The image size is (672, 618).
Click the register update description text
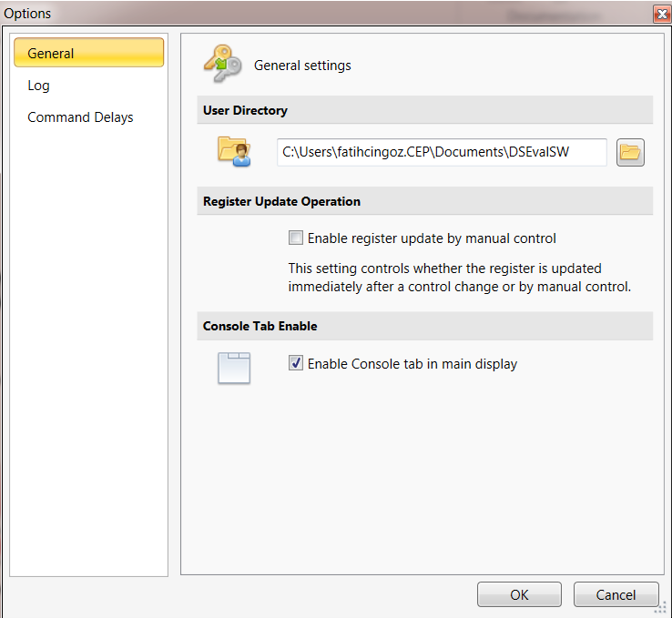(460, 277)
